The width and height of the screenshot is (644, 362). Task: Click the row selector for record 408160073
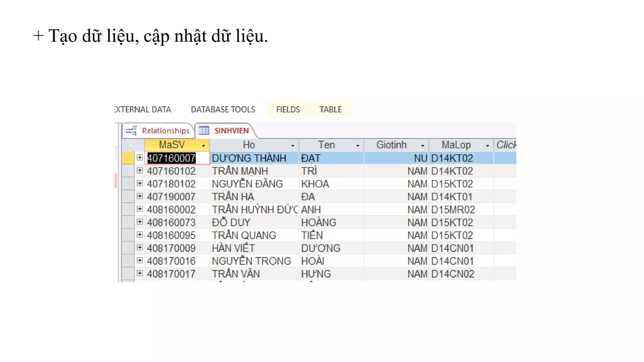128,222
